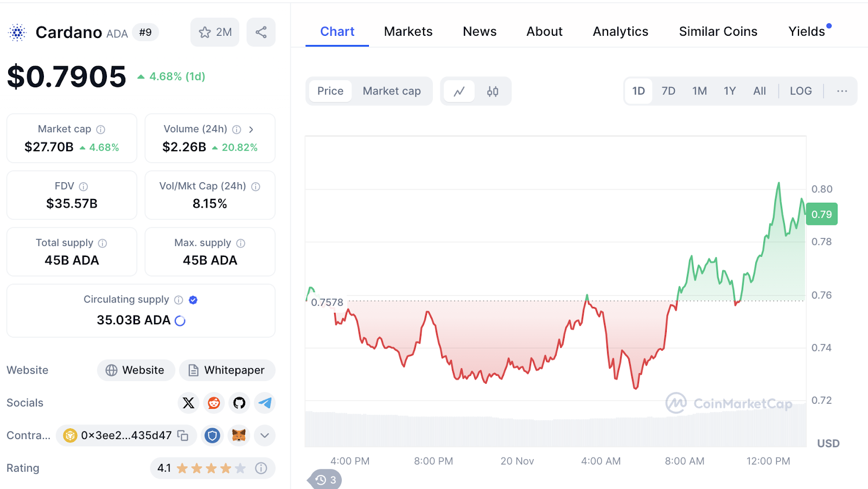
Task: Open the Whitepaper link
Action: point(227,370)
